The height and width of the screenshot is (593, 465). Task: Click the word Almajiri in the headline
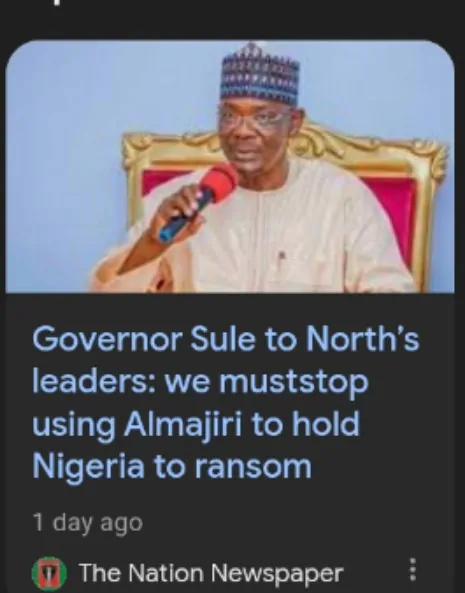183,425
